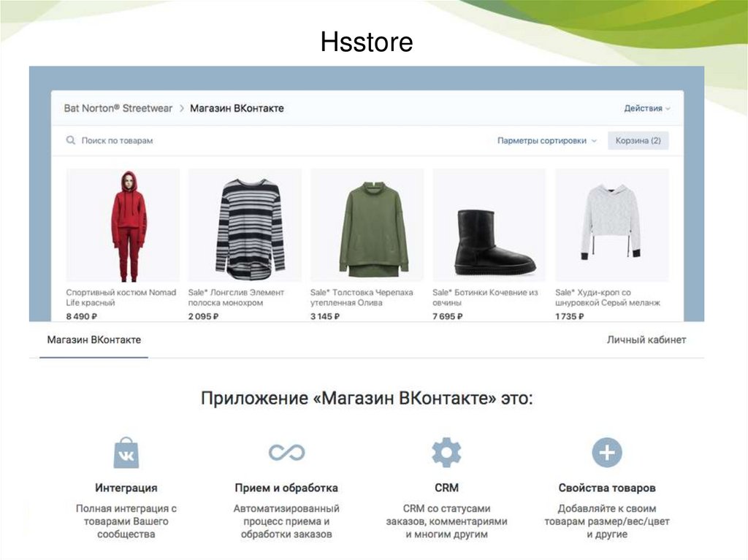Click the chevron next to Параметры сортировки
The width and height of the screenshot is (748, 560).
point(592,139)
